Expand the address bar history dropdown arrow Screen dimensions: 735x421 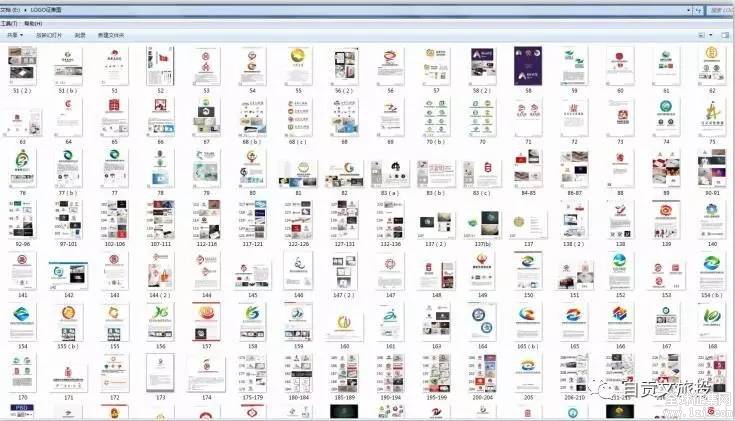click(689, 10)
